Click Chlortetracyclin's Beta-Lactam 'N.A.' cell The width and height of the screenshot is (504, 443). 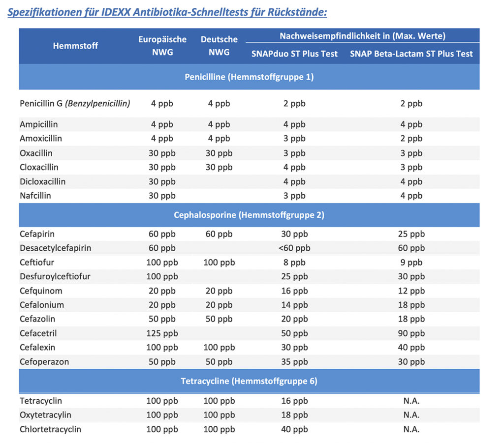pos(411,429)
